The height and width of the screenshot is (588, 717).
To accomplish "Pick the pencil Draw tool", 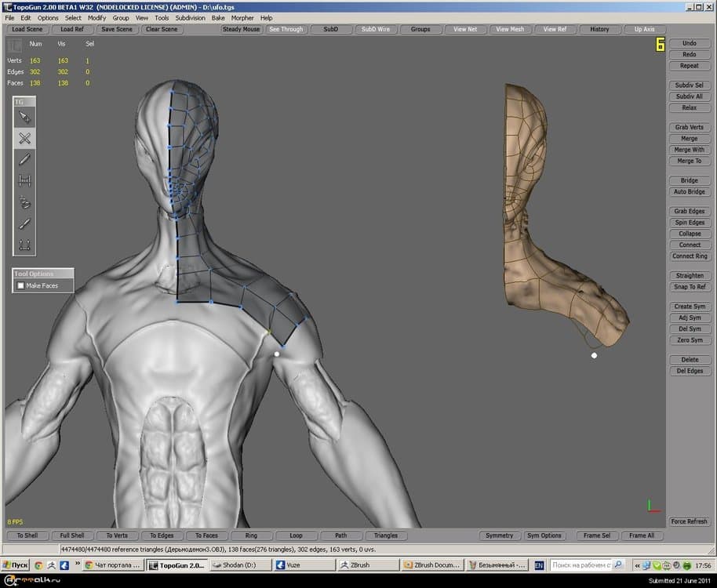I will click(24, 159).
